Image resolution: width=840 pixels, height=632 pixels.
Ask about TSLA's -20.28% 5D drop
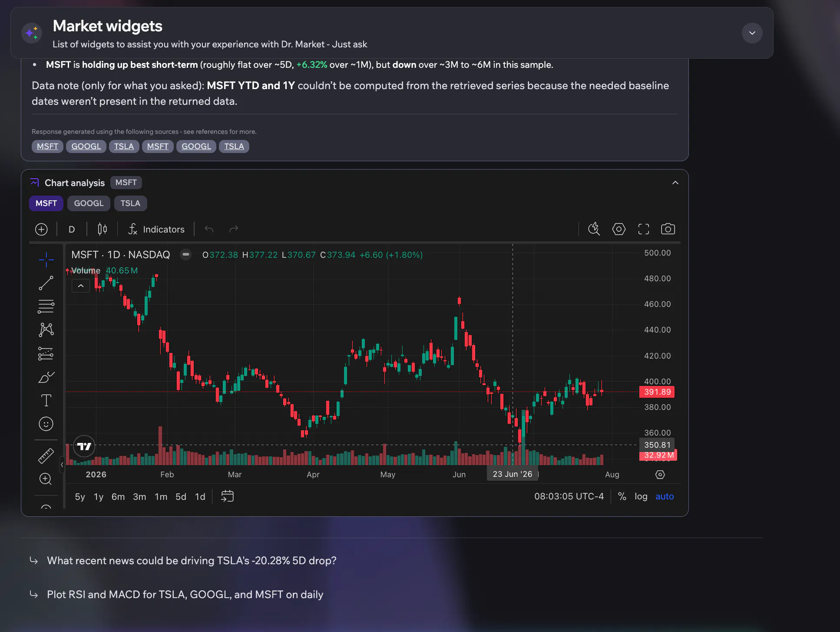point(192,561)
